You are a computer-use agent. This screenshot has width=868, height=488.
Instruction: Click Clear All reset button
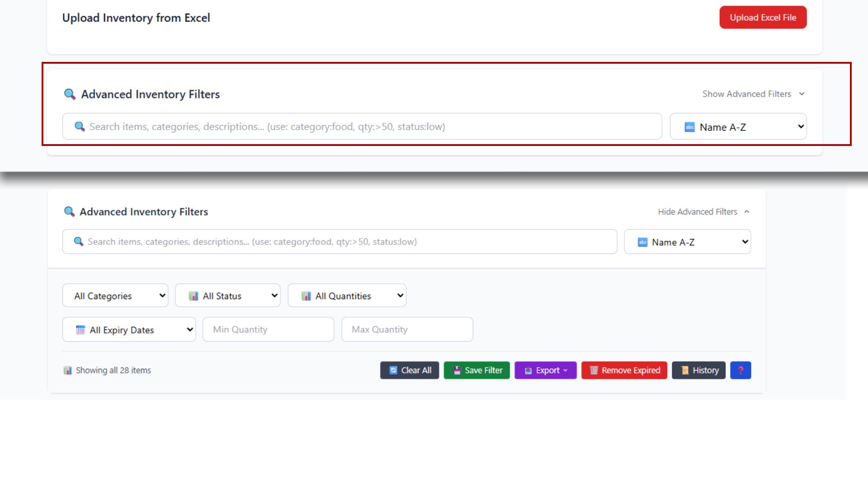pyautogui.click(x=409, y=370)
